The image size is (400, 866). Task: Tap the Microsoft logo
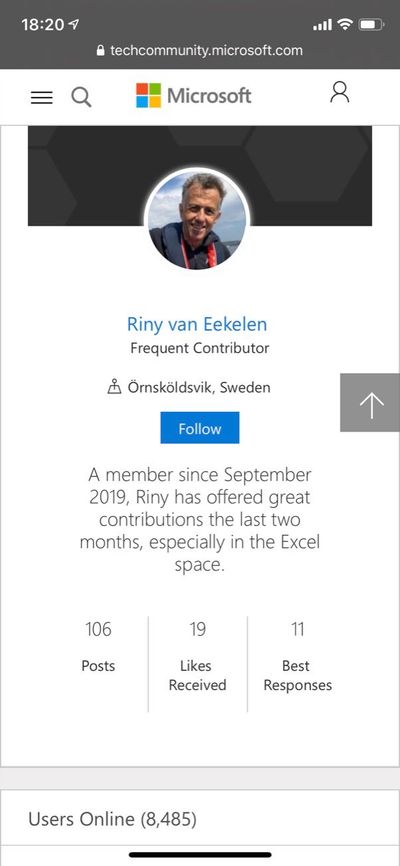click(193, 96)
